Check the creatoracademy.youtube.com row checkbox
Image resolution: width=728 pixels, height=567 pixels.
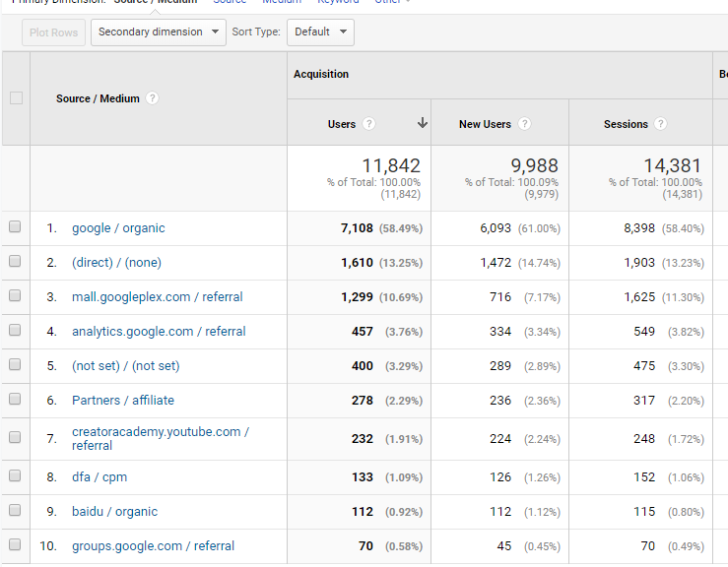15,437
